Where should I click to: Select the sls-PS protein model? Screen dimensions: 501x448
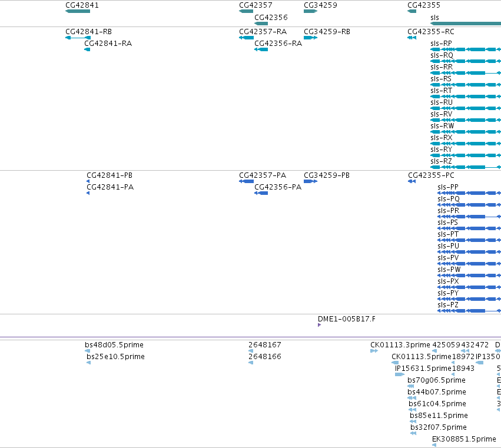[x=469, y=228]
